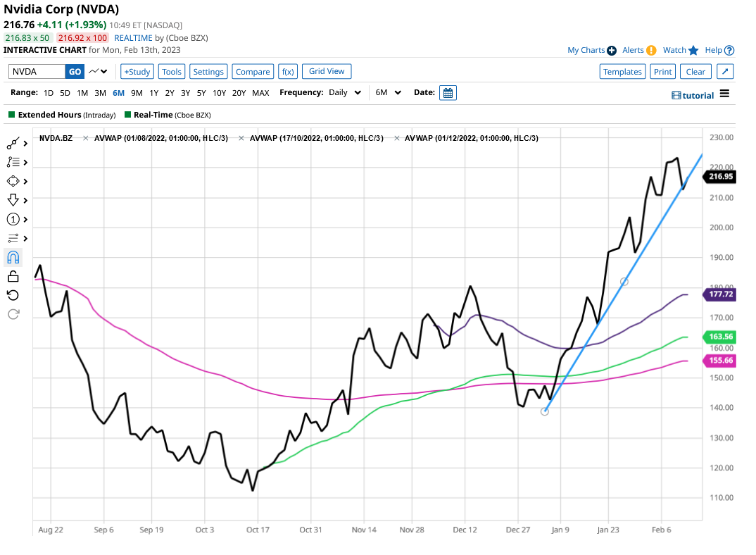Open the Templates button
This screenshot has height=555, width=756.
[622, 71]
